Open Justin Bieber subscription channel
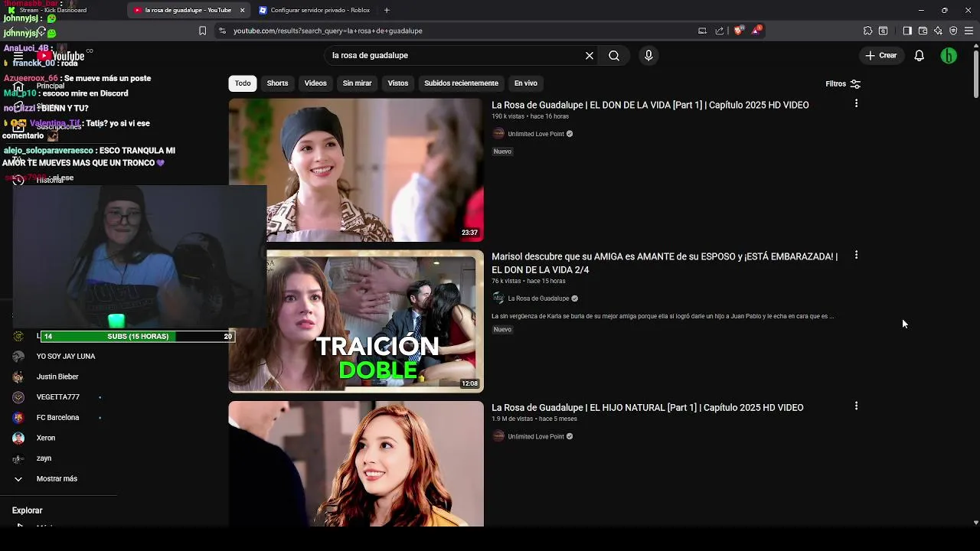This screenshot has width=980, height=551. click(57, 377)
